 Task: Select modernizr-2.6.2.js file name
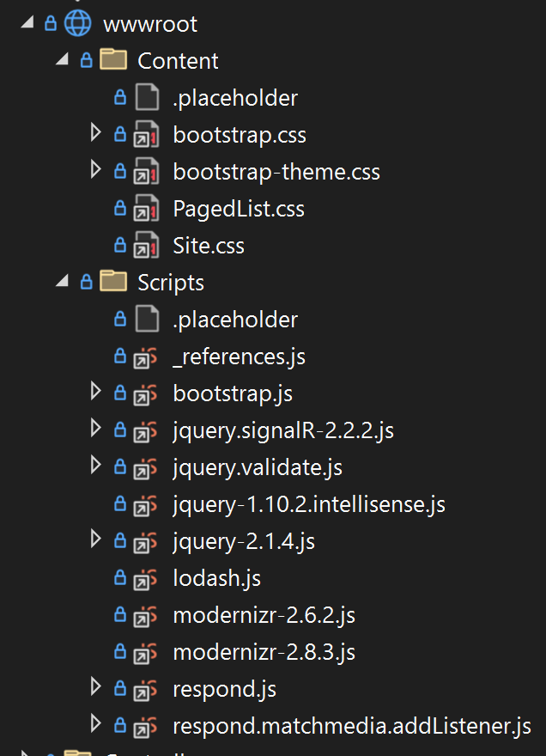(x=264, y=616)
